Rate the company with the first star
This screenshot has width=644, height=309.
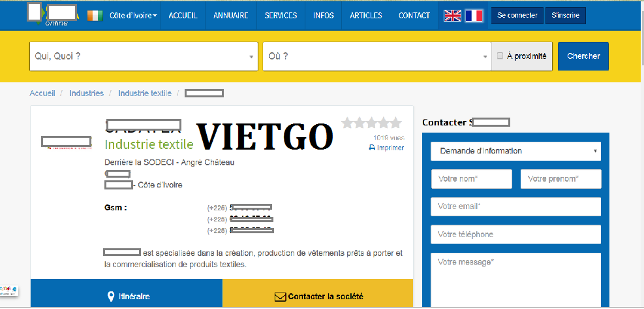click(348, 123)
